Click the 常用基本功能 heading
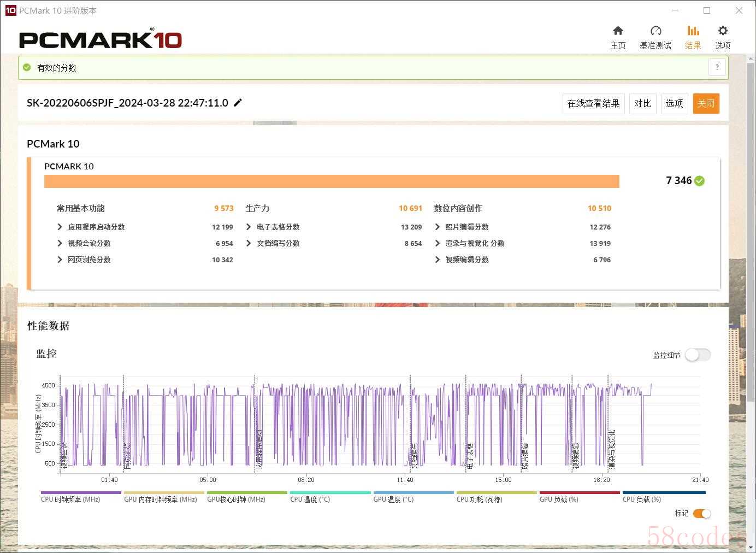Screen dimensions: 756x553 [80, 208]
